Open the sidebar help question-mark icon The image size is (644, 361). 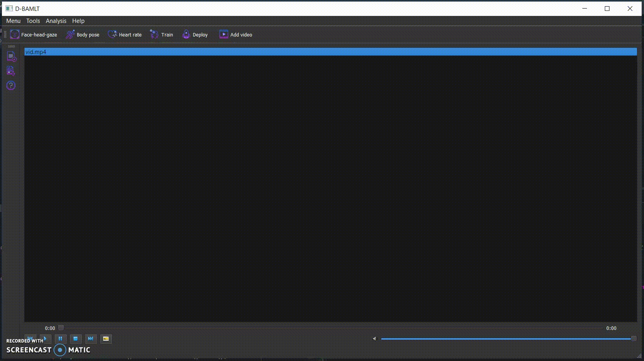coord(11,85)
